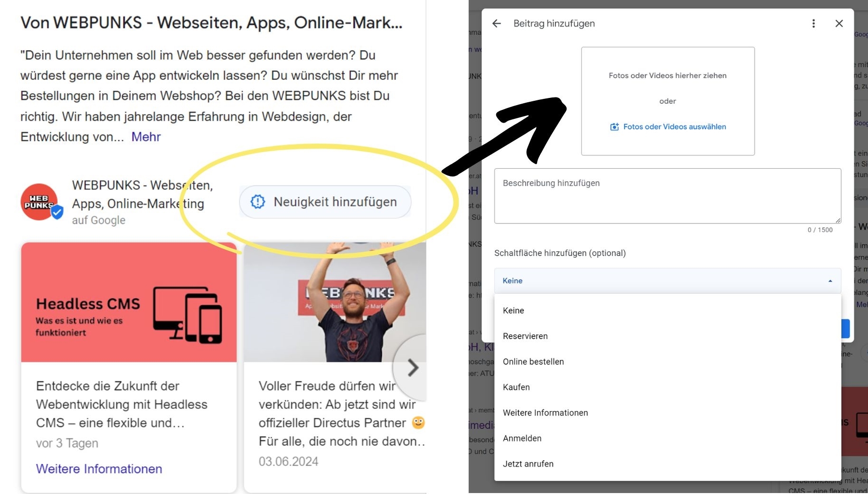The image size is (868, 494).
Task: Click the character counter 0 / 1500
Action: click(x=820, y=230)
